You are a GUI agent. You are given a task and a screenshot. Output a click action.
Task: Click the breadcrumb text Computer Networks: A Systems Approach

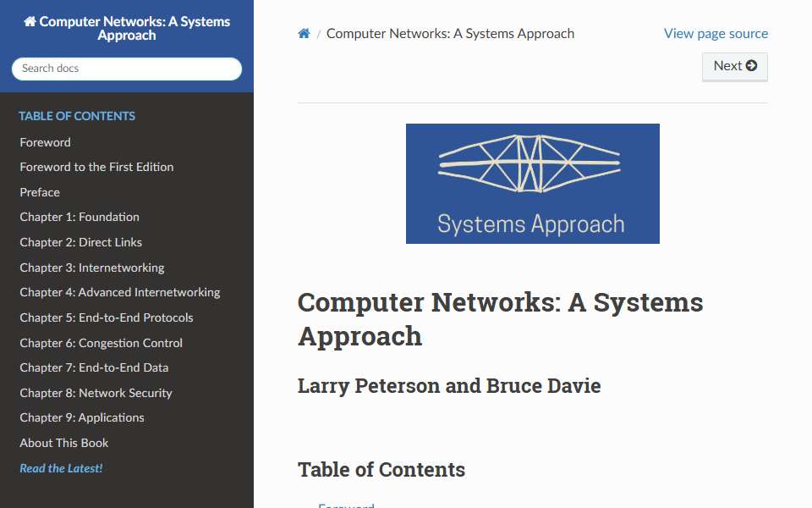coord(450,34)
